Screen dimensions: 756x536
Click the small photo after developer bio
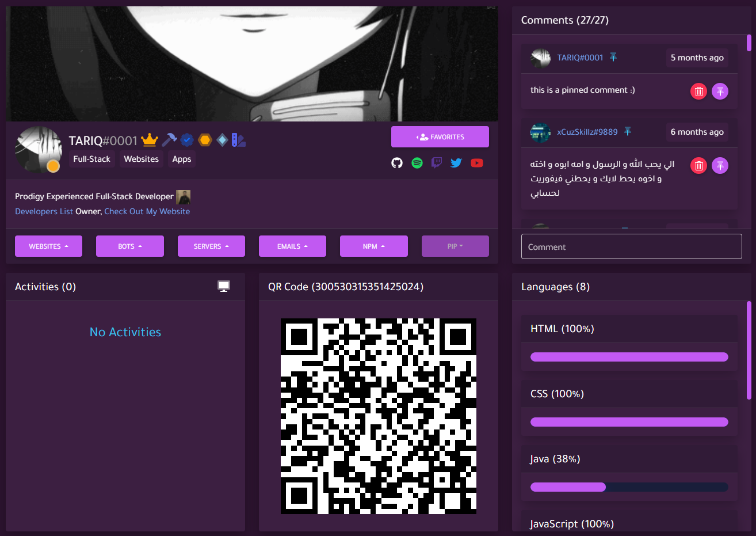pyautogui.click(x=183, y=197)
